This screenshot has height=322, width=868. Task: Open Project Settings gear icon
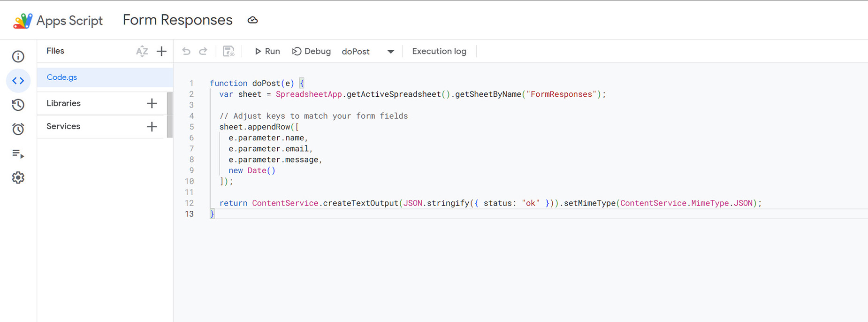[18, 177]
